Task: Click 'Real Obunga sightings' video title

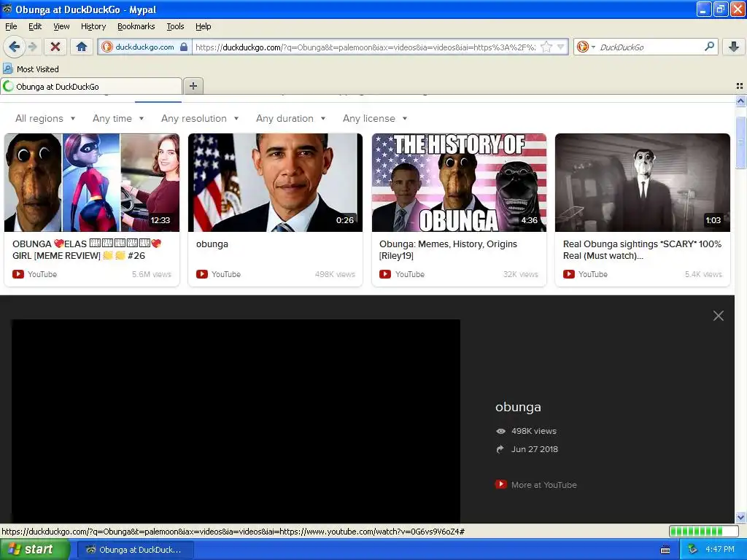Action: pyautogui.click(x=642, y=249)
